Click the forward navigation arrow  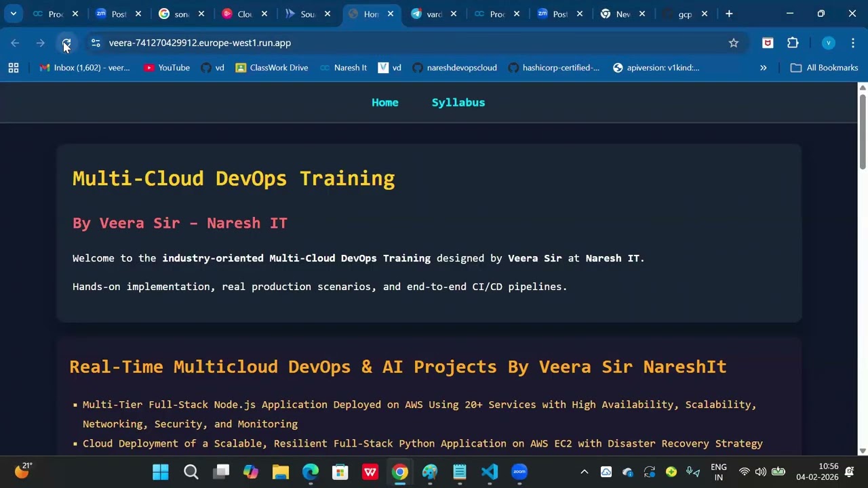pyautogui.click(x=41, y=43)
